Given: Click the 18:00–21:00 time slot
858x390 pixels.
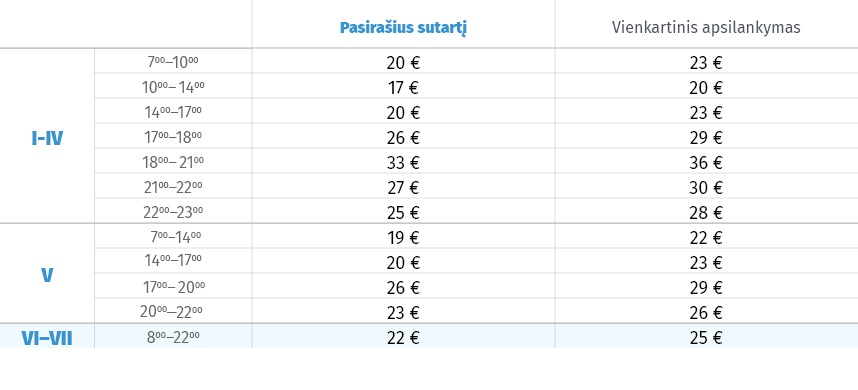Looking at the screenshot, I should (173, 162).
